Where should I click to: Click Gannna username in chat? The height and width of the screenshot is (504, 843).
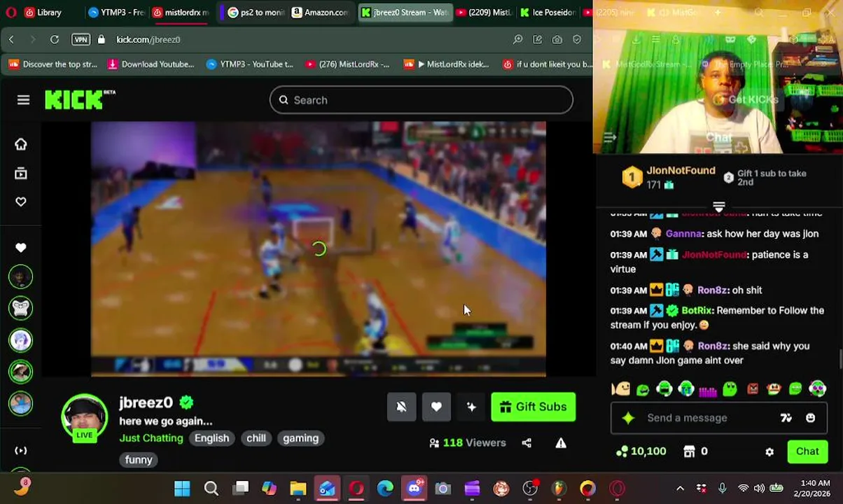click(684, 234)
